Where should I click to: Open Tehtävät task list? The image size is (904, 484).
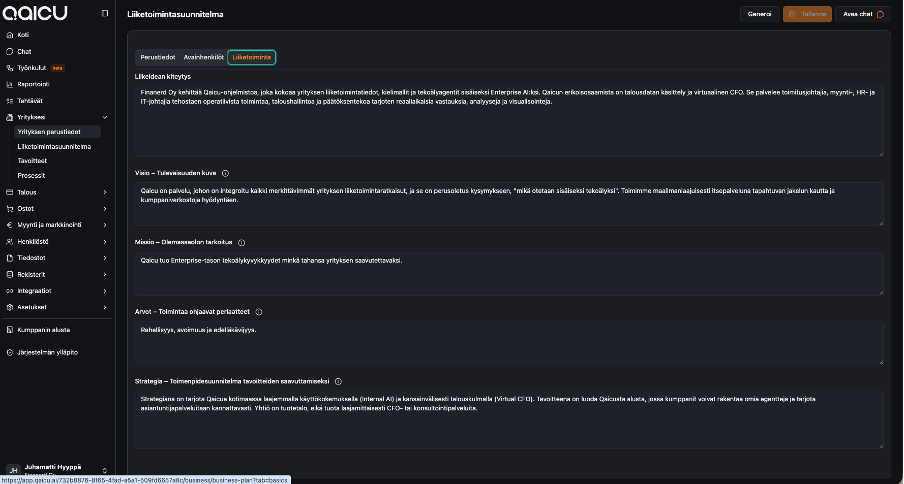30,101
